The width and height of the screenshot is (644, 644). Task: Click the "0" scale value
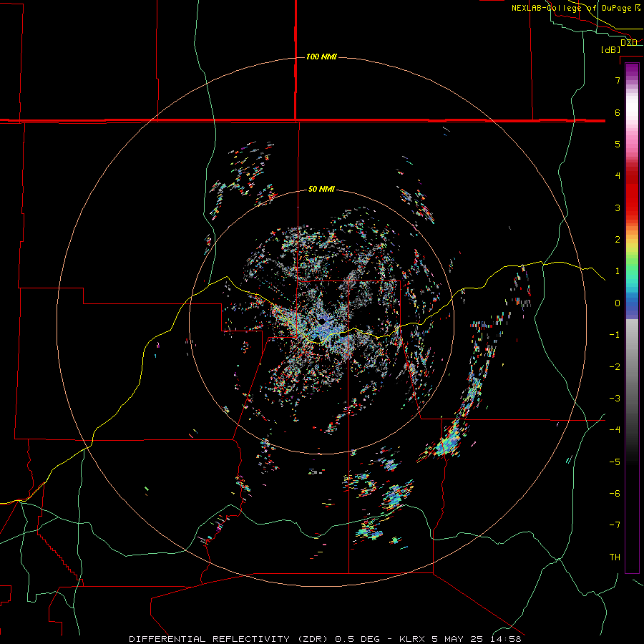coord(618,303)
